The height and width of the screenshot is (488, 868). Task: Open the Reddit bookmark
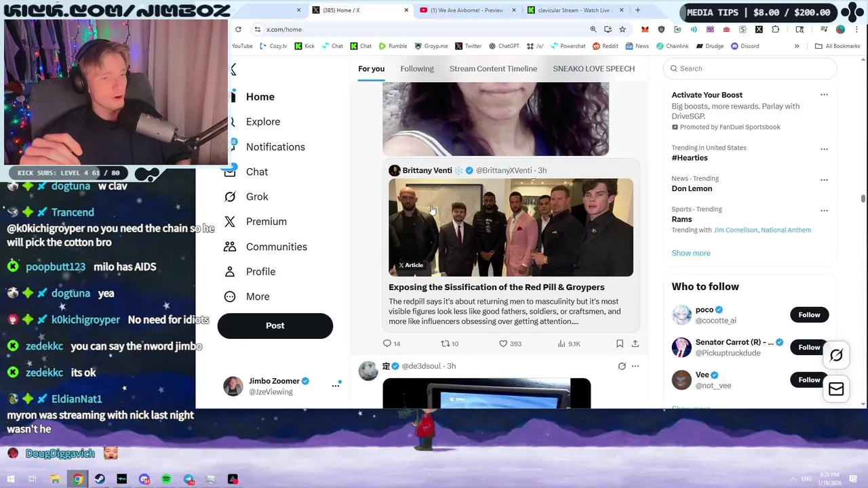click(x=606, y=46)
